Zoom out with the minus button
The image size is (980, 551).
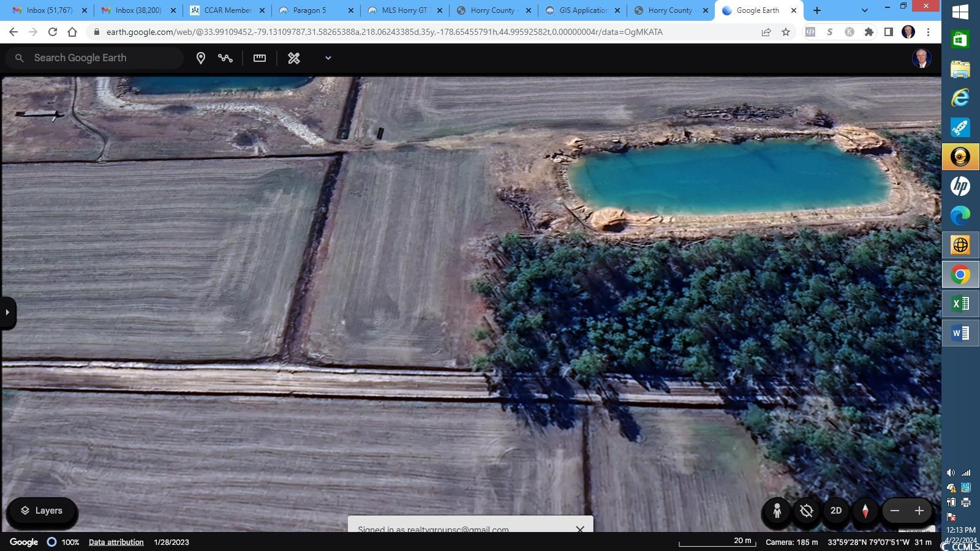click(895, 511)
